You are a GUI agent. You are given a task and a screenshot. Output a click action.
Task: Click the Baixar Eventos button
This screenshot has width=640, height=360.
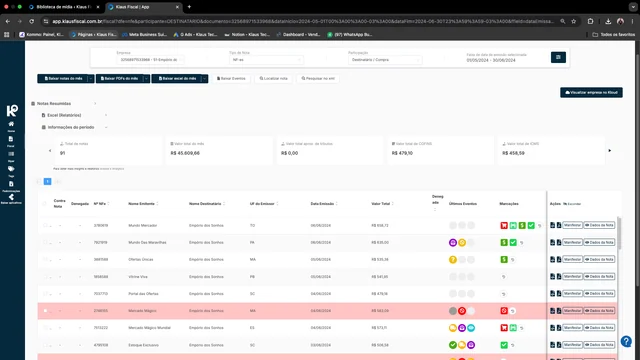pyautogui.click(x=231, y=78)
